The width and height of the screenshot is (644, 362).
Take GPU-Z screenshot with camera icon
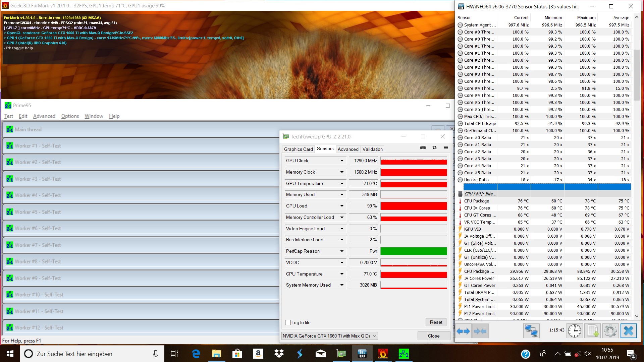423,148
